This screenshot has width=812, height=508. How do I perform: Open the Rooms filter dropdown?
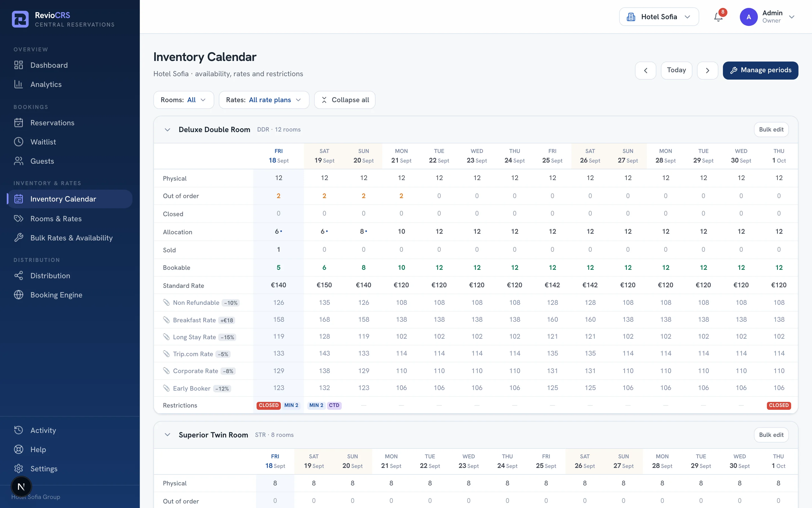click(x=184, y=100)
